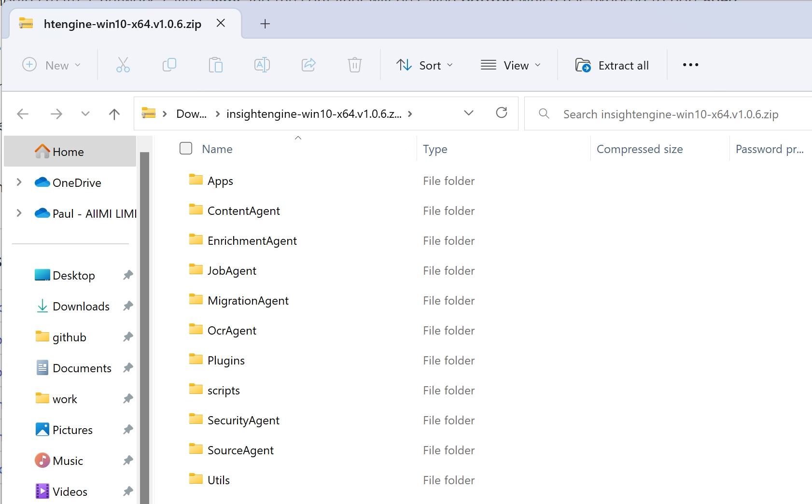Refresh the current folder view
This screenshot has height=504, width=812.
coord(502,113)
